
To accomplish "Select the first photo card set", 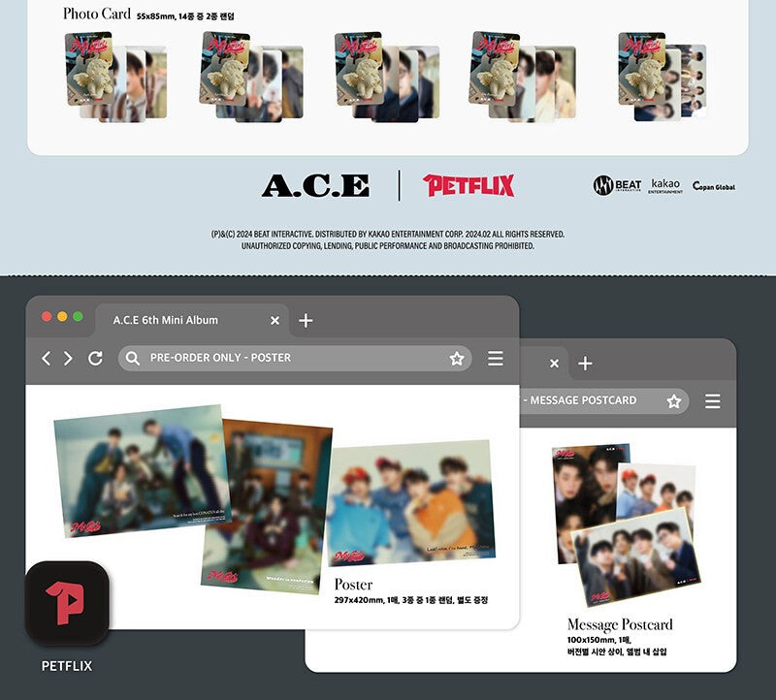I will click(115, 77).
